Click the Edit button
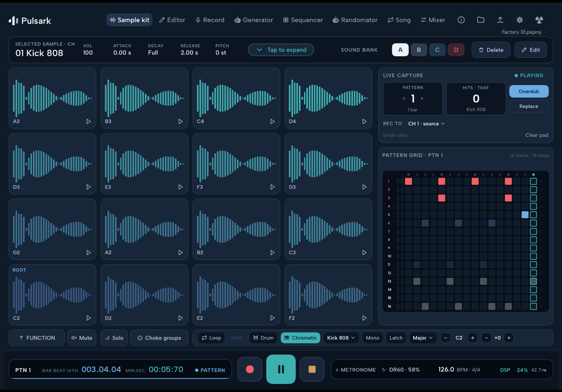Screen dimensions: 562x392 coord(531,50)
